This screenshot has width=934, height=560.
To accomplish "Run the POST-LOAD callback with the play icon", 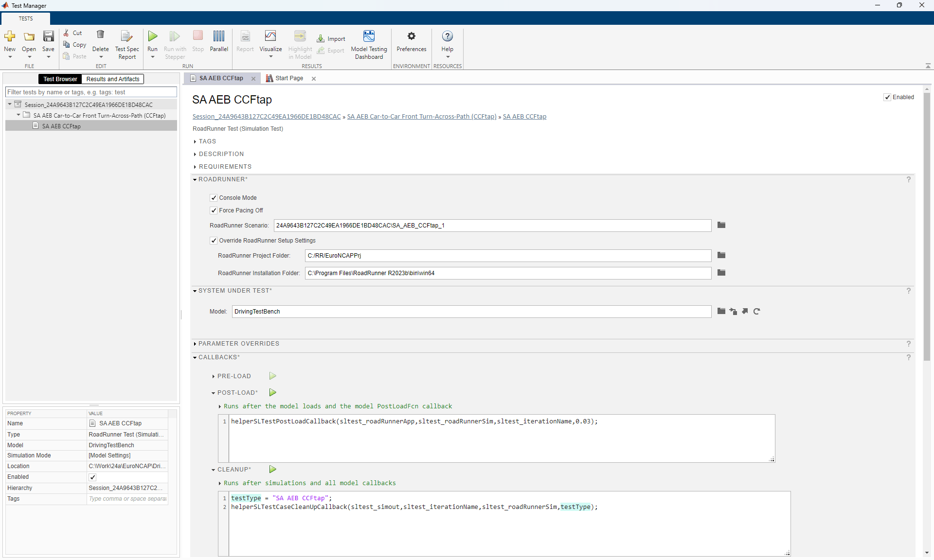I will (273, 393).
